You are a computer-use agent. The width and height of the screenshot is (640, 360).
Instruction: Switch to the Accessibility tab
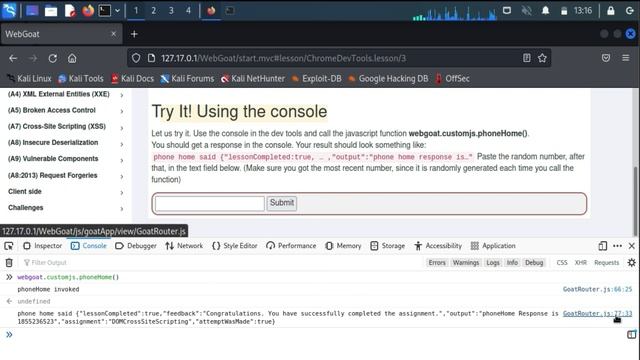point(438,246)
